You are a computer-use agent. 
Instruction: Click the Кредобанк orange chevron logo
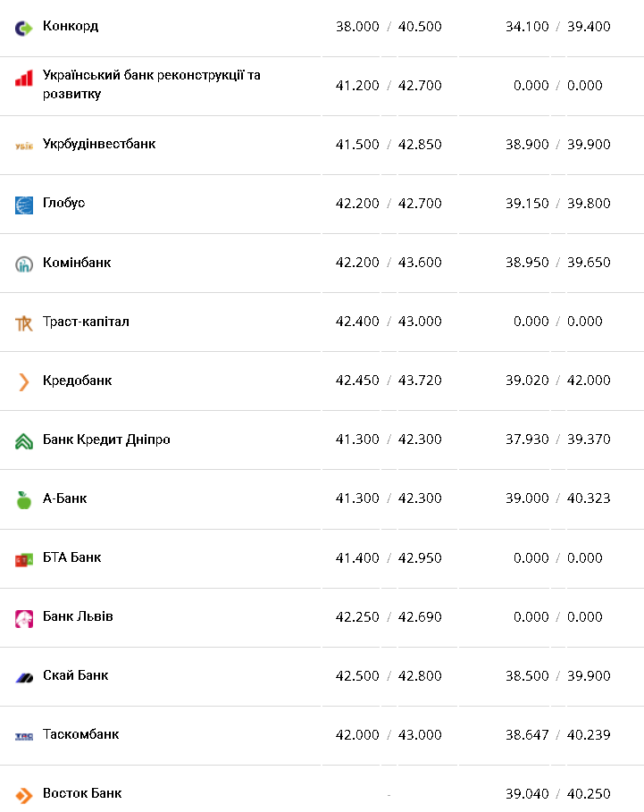click(24, 382)
